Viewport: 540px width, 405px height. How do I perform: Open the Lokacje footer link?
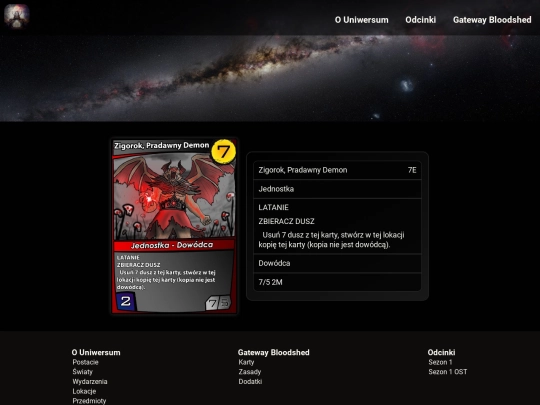click(x=84, y=391)
